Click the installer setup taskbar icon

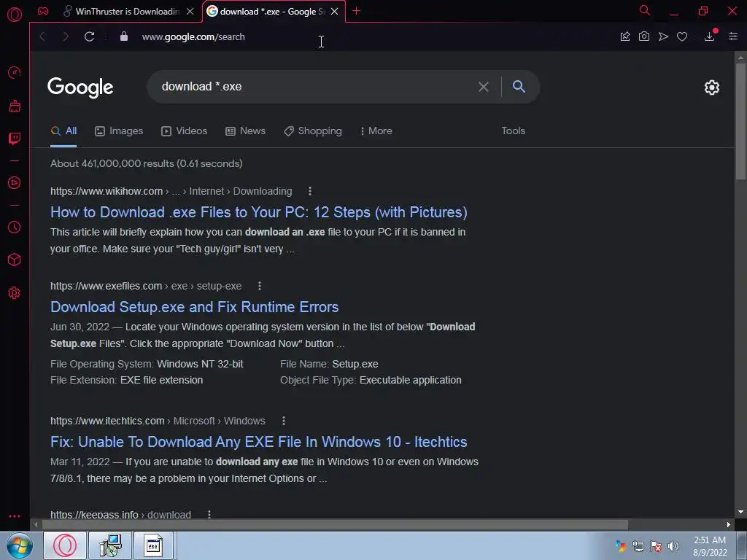pyautogui.click(x=110, y=545)
